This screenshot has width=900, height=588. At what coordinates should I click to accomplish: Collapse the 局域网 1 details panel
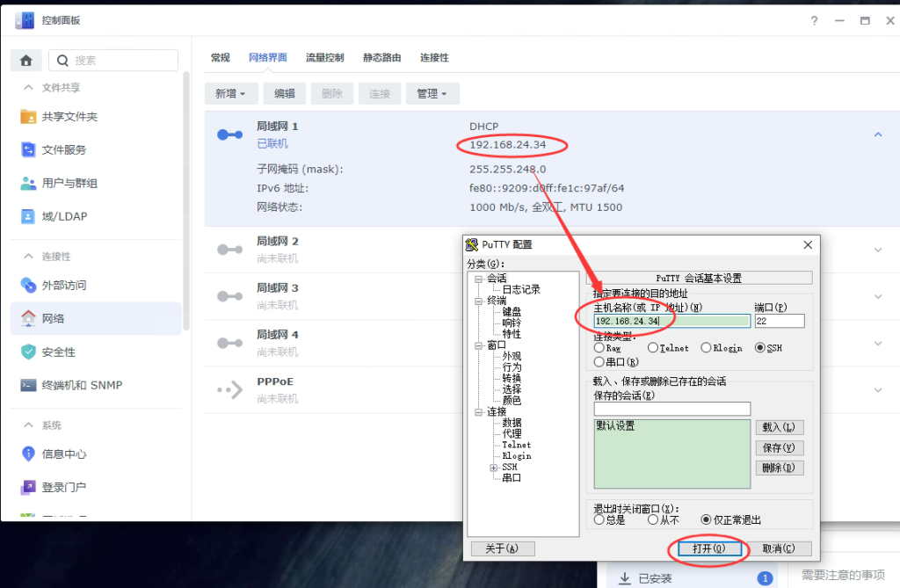[877, 134]
